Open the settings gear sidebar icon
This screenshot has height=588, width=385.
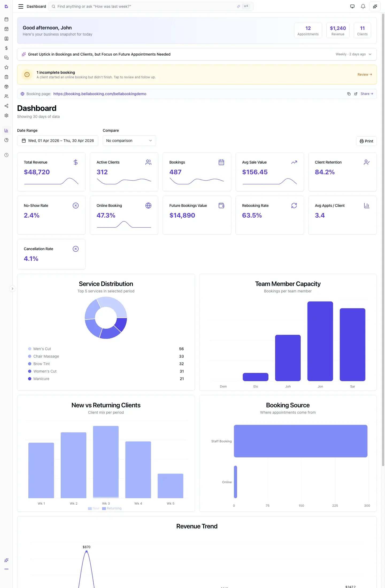tap(6, 115)
